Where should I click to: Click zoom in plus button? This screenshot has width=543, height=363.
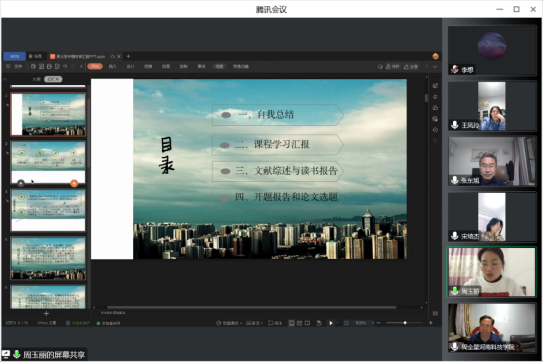point(431,323)
